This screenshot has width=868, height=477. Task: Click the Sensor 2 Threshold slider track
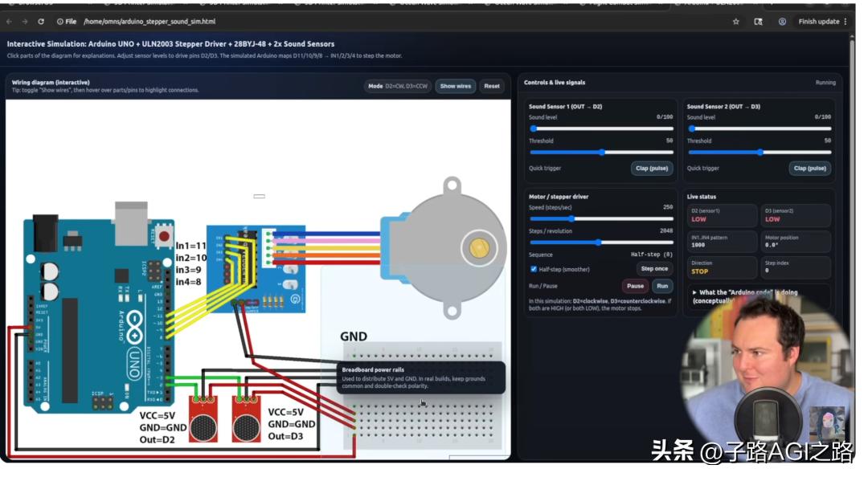pyautogui.click(x=759, y=152)
